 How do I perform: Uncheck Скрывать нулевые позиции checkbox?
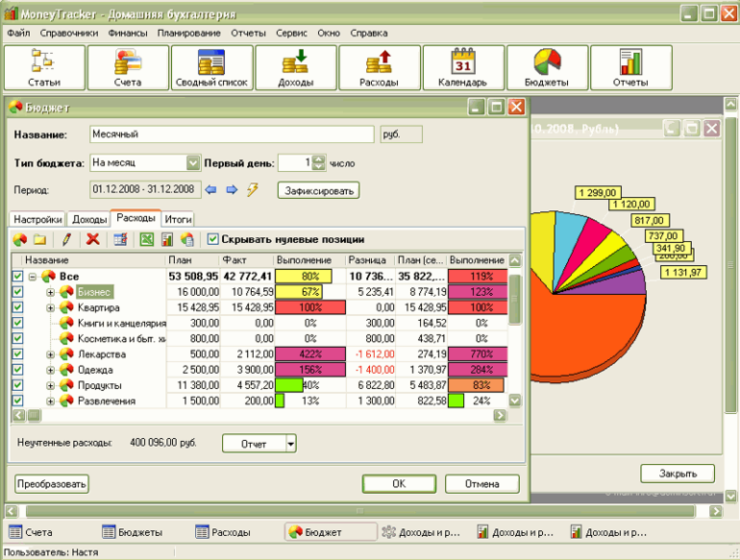213,239
